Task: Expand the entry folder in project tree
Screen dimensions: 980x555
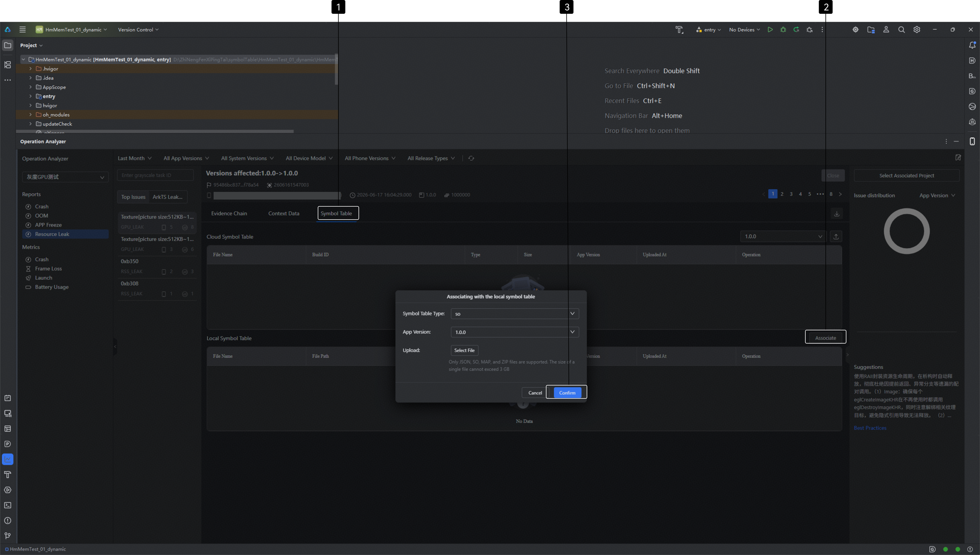Action: coord(31,96)
